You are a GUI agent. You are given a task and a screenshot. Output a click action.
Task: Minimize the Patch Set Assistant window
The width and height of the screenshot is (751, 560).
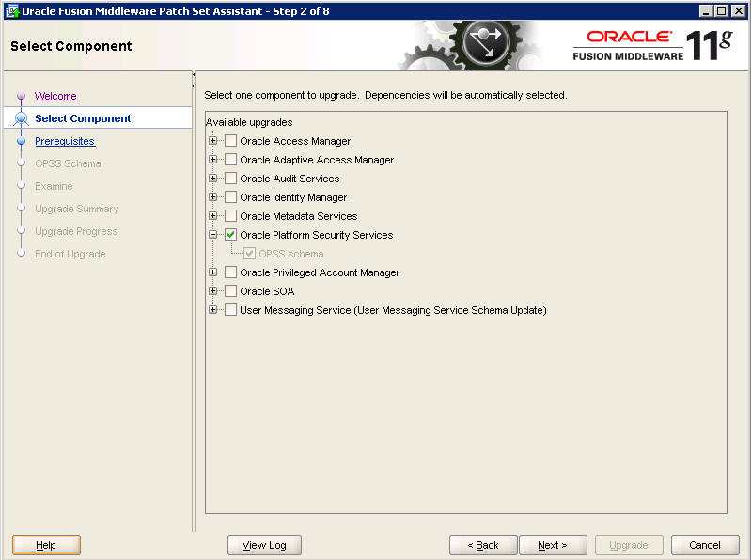(x=706, y=11)
